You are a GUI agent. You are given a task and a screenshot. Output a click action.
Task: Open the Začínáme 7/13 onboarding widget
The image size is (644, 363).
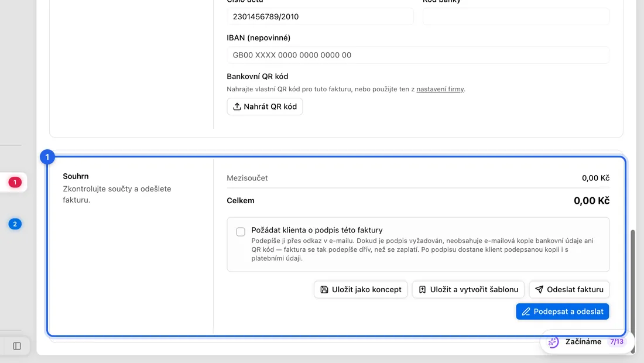(587, 342)
